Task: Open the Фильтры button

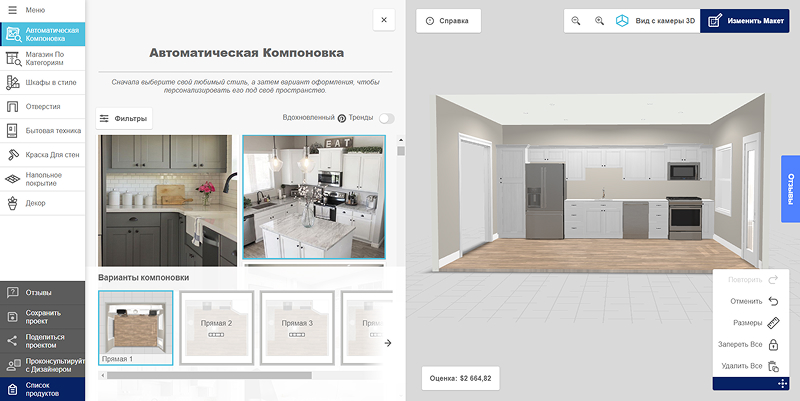Action: (124, 118)
